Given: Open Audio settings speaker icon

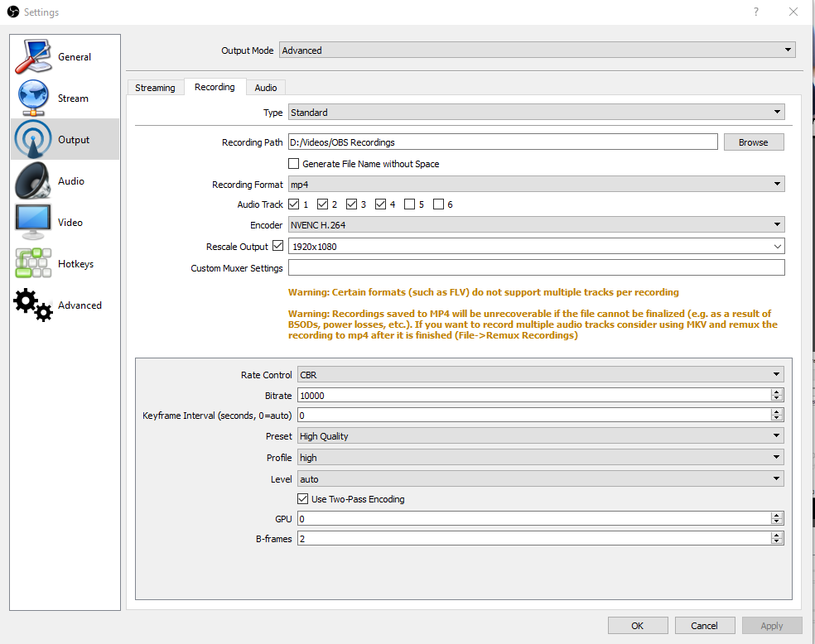Looking at the screenshot, I should pos(33,180).
